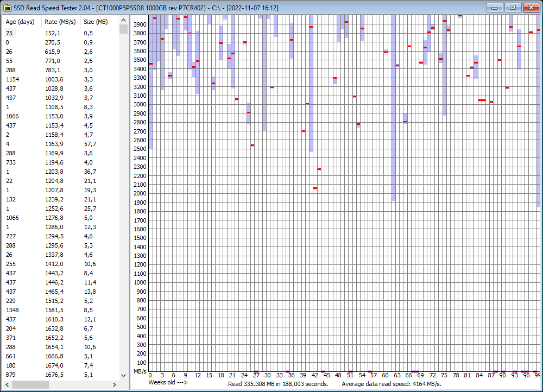The width and height of the screenshot is (543, 392).
Task: Select the row with age 879
Action: pyautogui.click(x=61, y=375)
